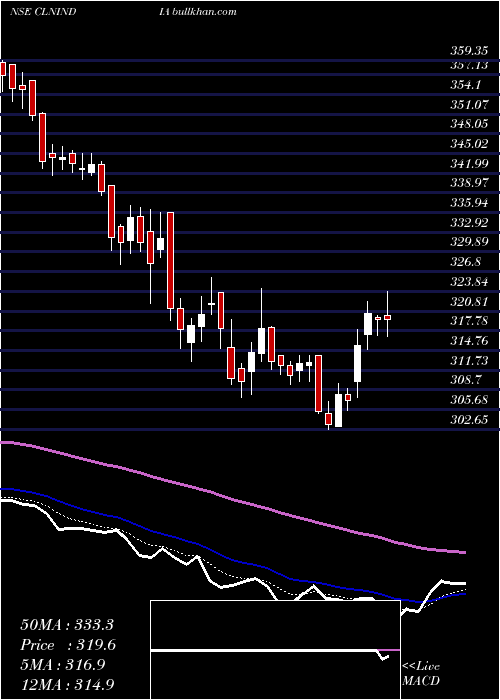This screenshot has height=700, width=500.
Task: Select the 345.02 price axis label
Action: 468,144
